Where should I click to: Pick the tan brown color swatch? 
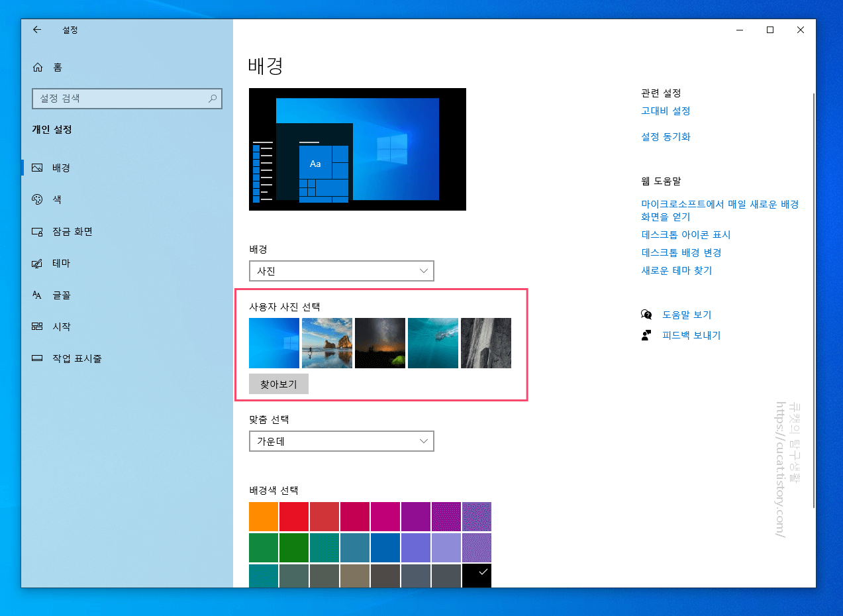(x=355, y=575)
